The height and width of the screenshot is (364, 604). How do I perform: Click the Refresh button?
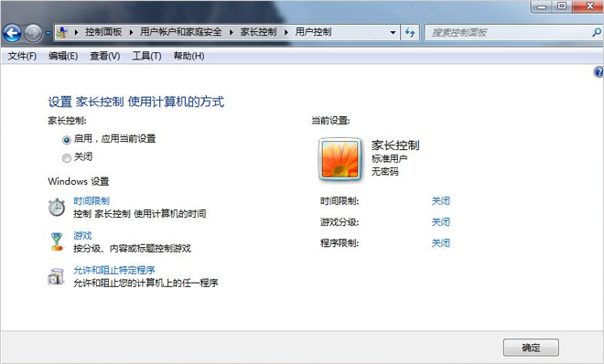[410, 33]
